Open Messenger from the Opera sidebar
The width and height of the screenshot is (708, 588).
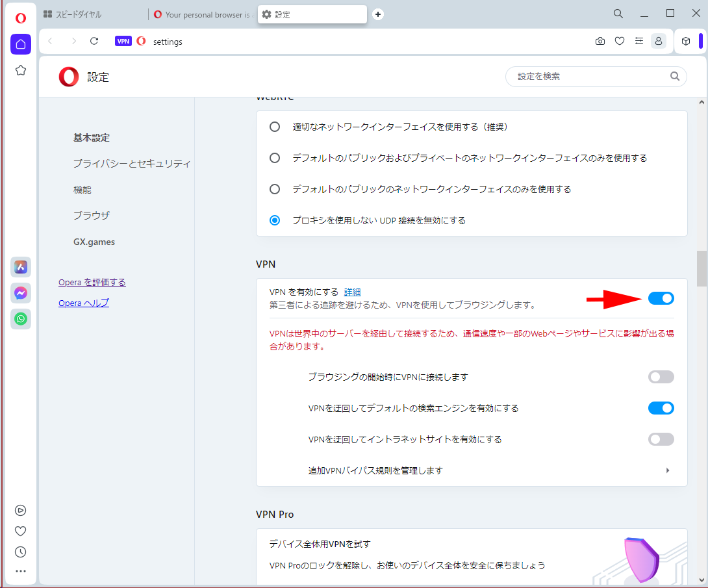[x=21, y=293]
